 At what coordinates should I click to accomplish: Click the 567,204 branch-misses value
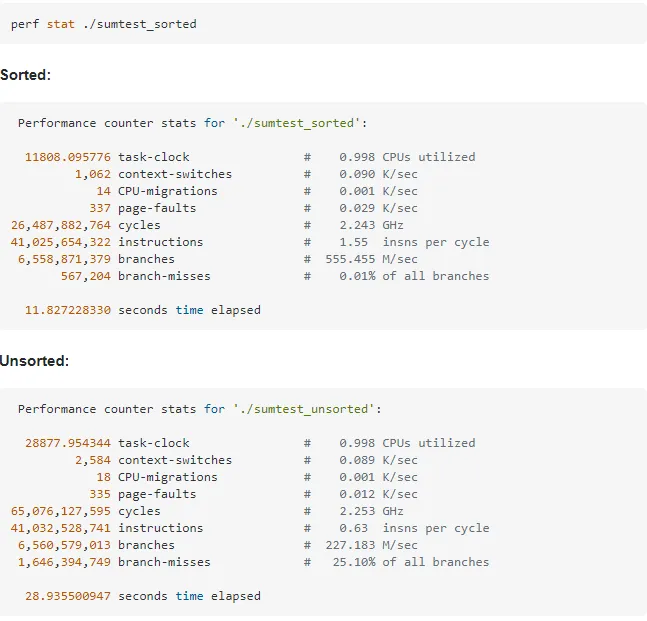point(85,276)
